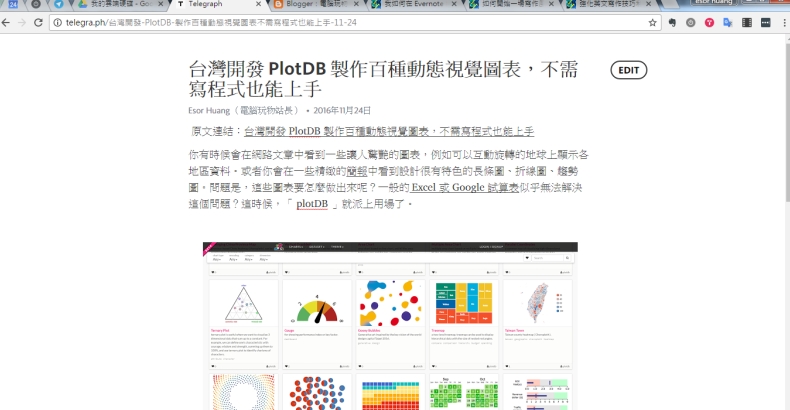This screenshot has height=410, width=790.
Task: Bookmark this page with star icon
Action: pyautogui.click(x=653, y=22)
